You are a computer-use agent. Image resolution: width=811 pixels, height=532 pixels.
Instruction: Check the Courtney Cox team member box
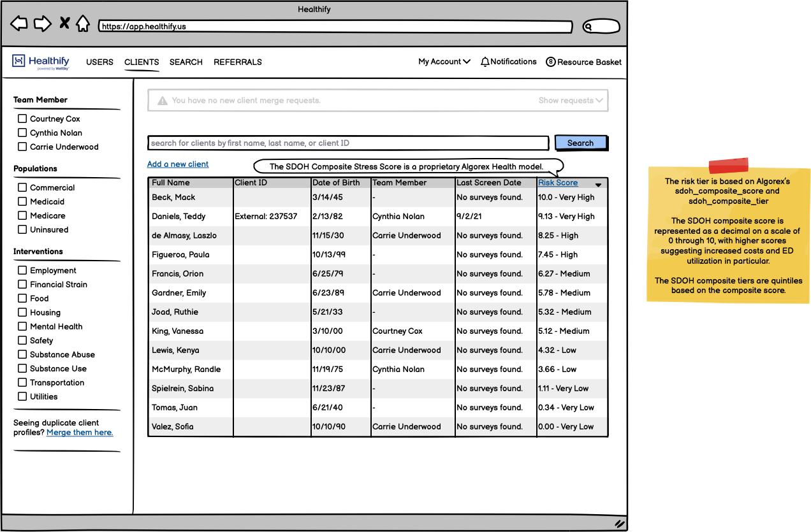tap(22, 119)
